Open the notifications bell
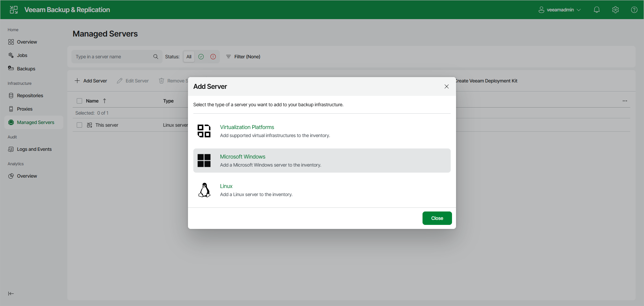Viewport: 644px width, 306px height. tap(596, 10)
